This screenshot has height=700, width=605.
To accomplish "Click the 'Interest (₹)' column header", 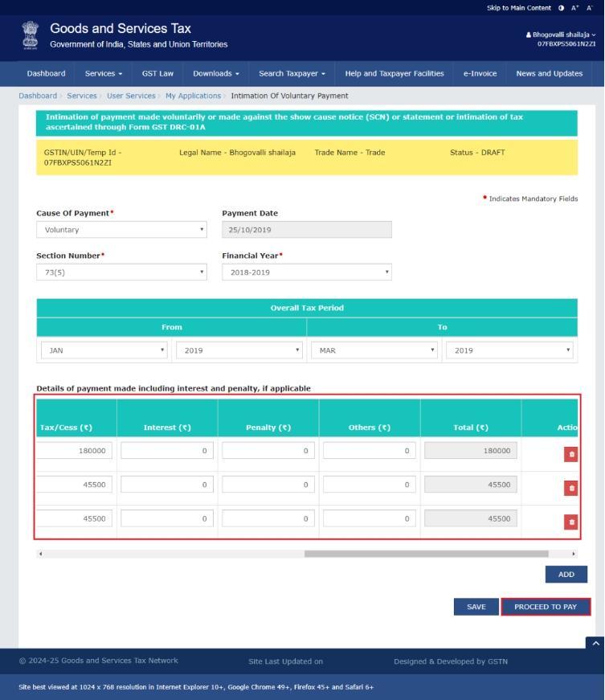I will [167, 428].
